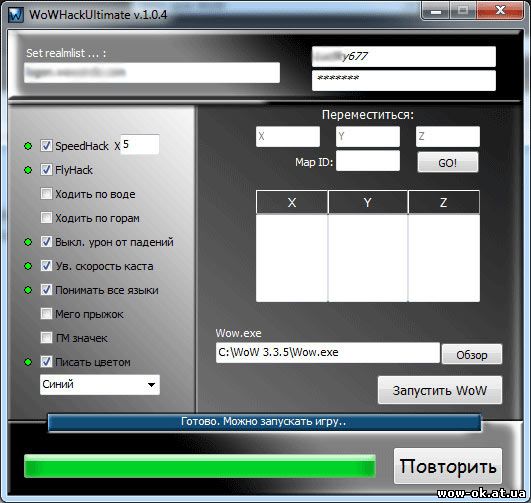
Task: Click the X coordinate input field
Action: (x=288, y=137)
